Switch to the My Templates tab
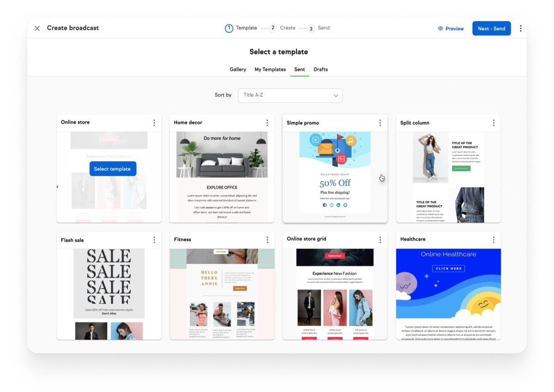This screenshot has height=392, width=554. click(x=270, y=70)
